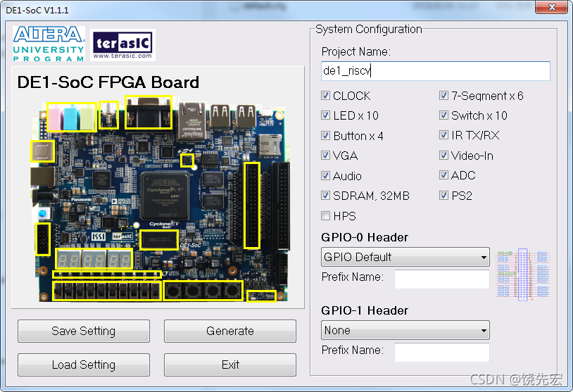The image size is (573, 392).
Task: Click the Exit button
Action: [230, 365]
